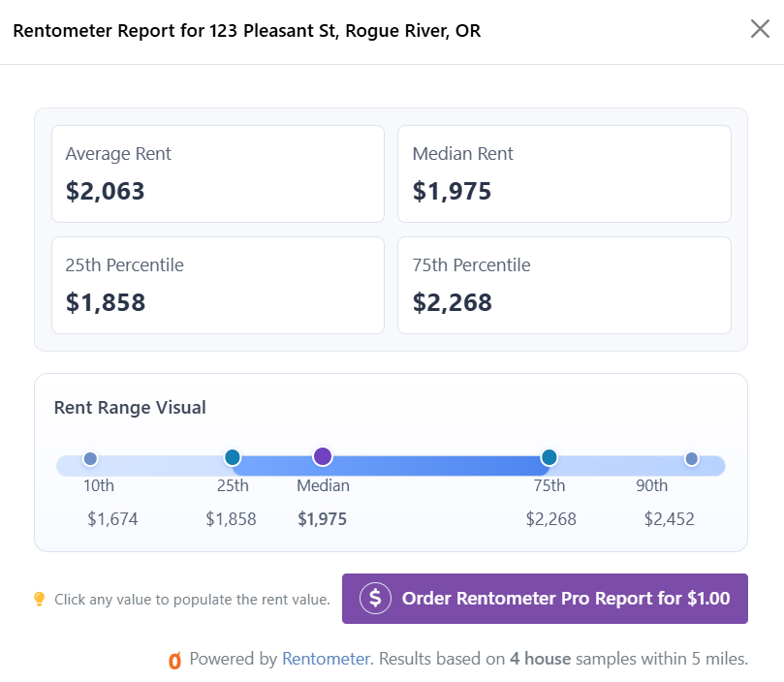Pick the $1,858 value under 25th
Screen dimensions: 784x682
click(x=231, y=519)
